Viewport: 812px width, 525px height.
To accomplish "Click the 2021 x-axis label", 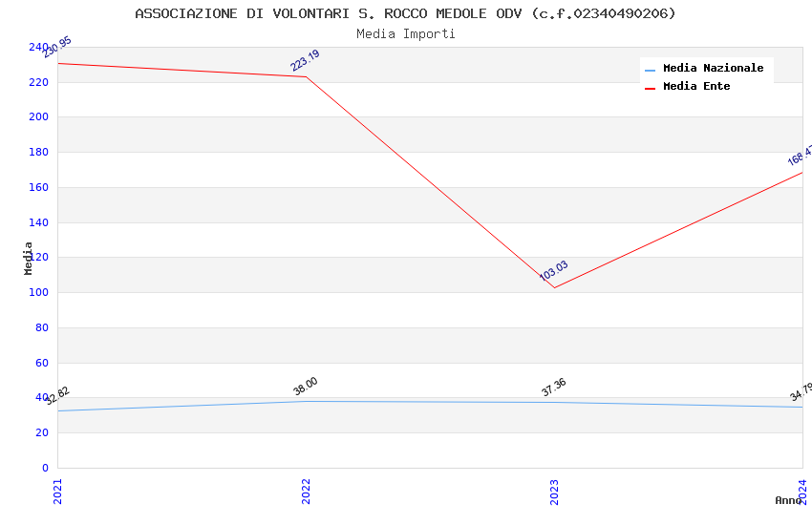I will tap(57, 492).
